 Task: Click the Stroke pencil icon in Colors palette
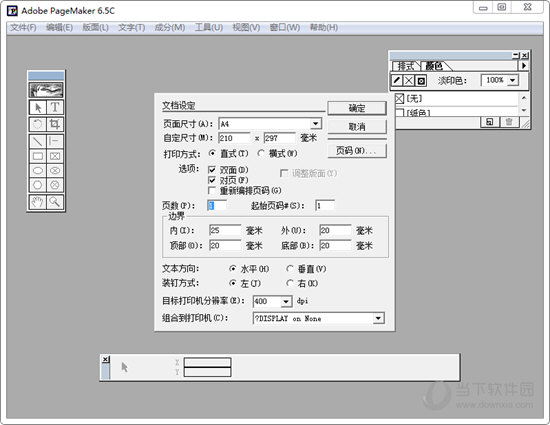point(397,81)
